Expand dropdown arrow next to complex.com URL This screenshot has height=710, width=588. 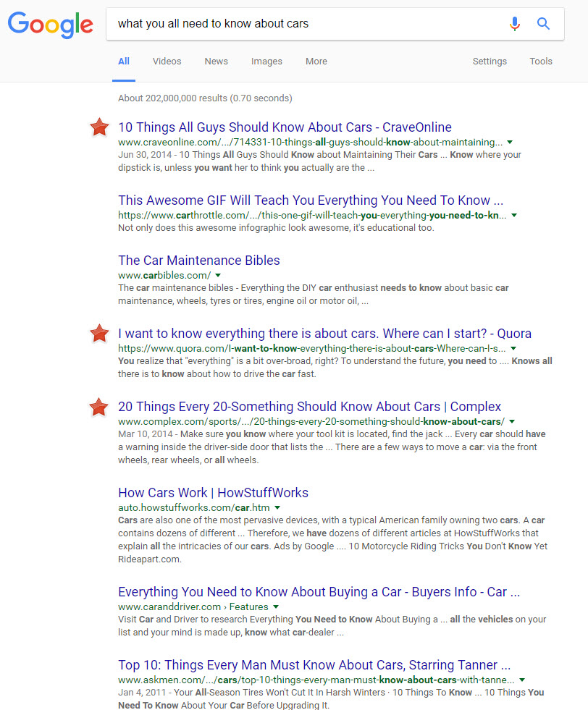512,421
